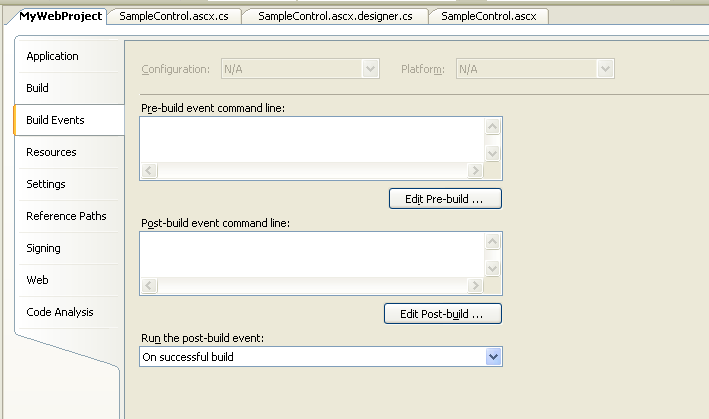Viewport: 709px width, 419px height.
Task: Click the Edit Post-build button
Action: (x=442, y=314)
